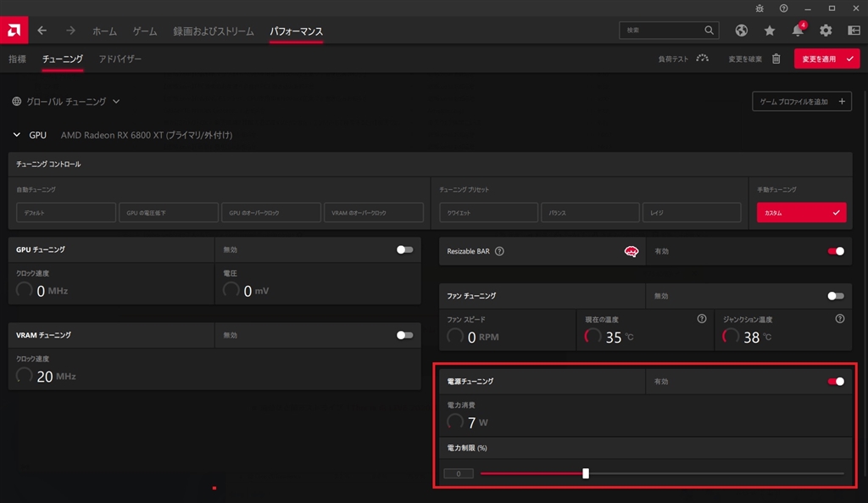868x503 pixels.
Task: Open the help question mark in title bar
Action: point(783,8)
